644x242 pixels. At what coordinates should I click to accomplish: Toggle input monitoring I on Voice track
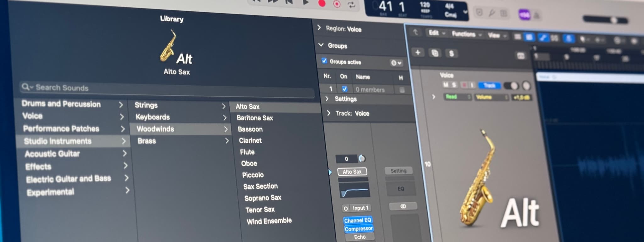(472, 85)
